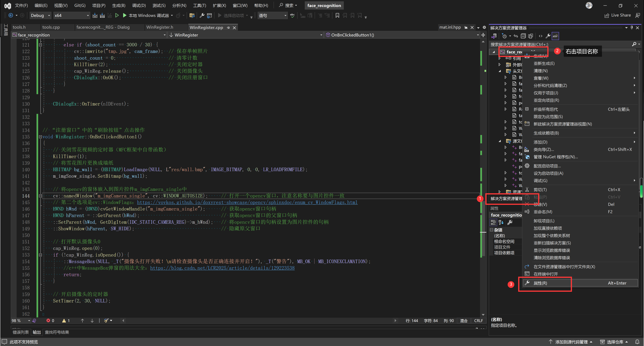Toggle auto-hide pin on Solution Explorer panel
This screenshot has height=346, width=644.
pos(632,27)
